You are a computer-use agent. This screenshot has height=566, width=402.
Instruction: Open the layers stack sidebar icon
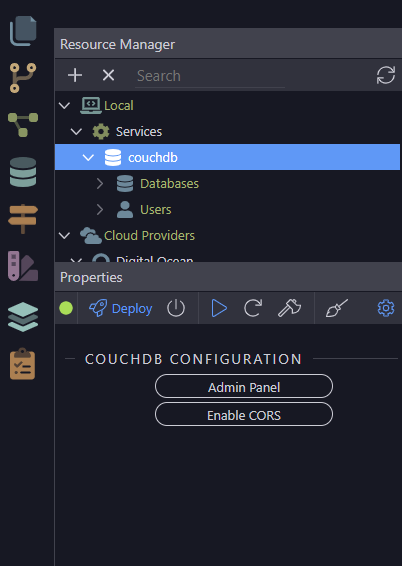(23, 317)
